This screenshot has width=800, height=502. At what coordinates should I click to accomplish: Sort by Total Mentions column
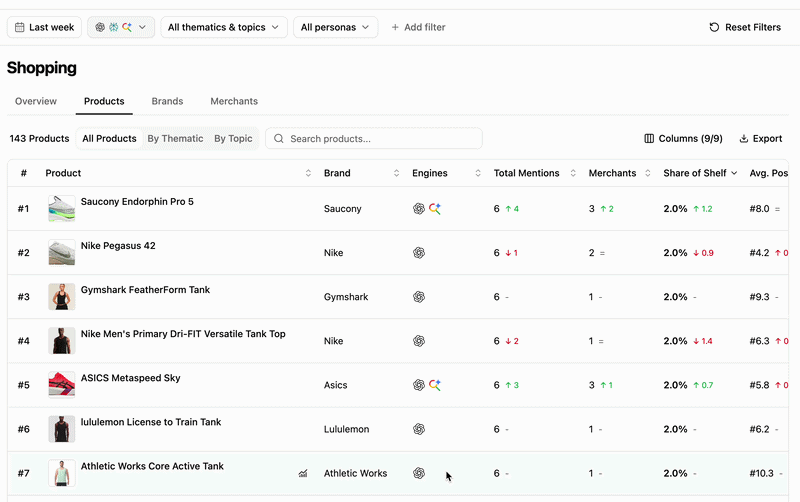(573, 173)
